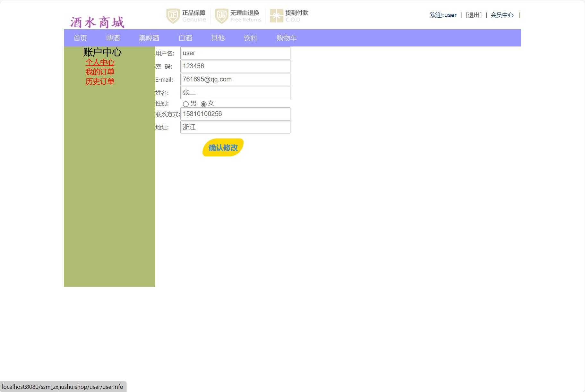Click the E-mail input field
Screen dimensions: 585x392
pyautogui.click(x=235, y=79)
